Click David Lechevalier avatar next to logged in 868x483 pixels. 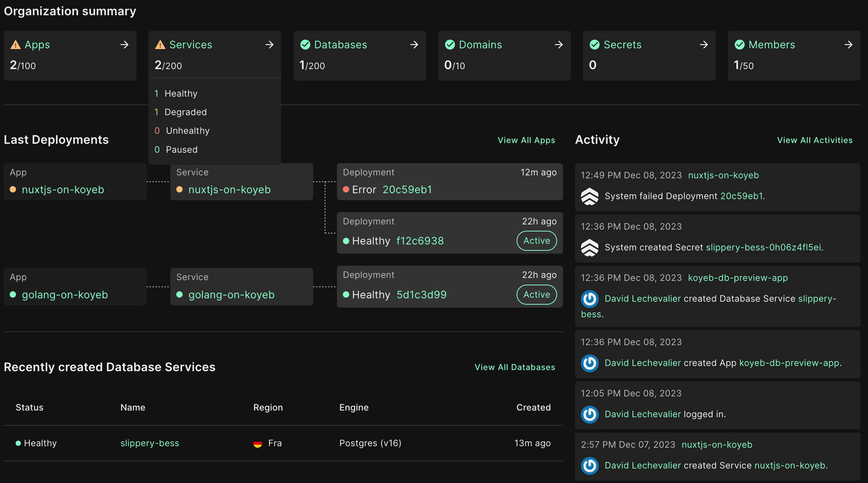pos(590,414)
